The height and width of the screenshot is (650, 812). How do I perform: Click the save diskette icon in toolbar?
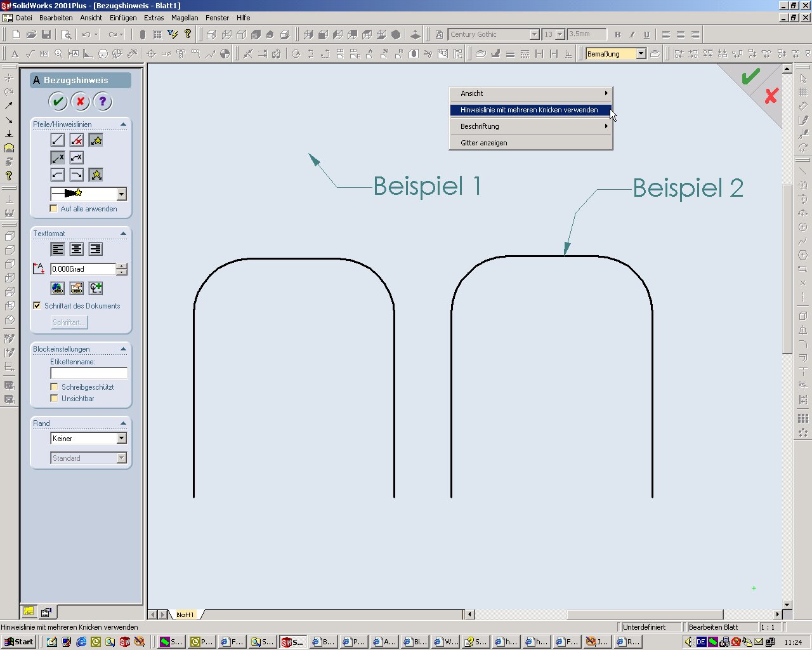pos(46,34)
